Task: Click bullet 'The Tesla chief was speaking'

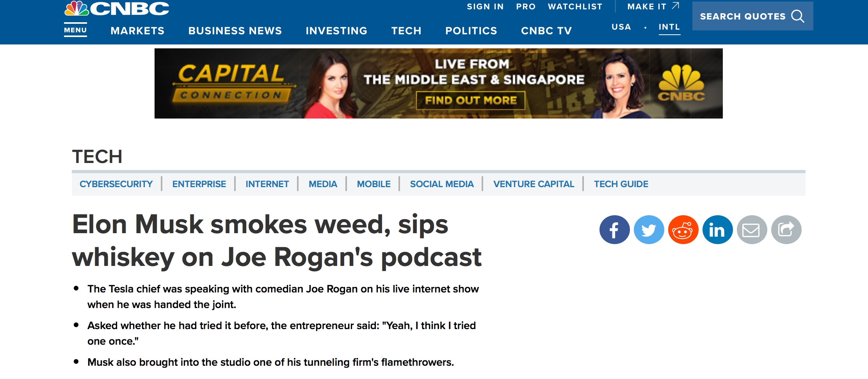Action: (x=283, y=297)
